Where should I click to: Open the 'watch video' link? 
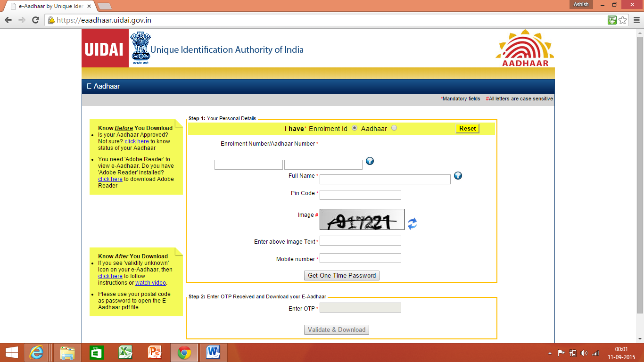[x=150, y=283]
